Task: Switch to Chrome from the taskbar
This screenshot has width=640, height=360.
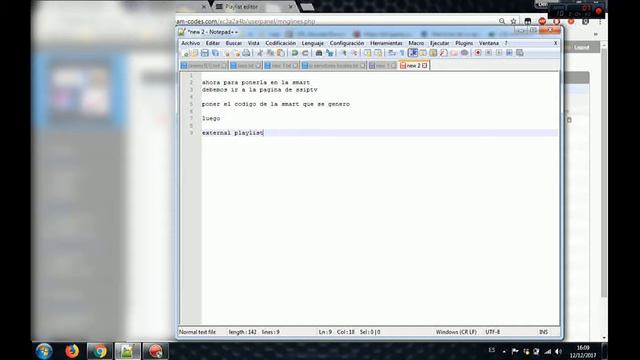Action: tap(99, 351)
